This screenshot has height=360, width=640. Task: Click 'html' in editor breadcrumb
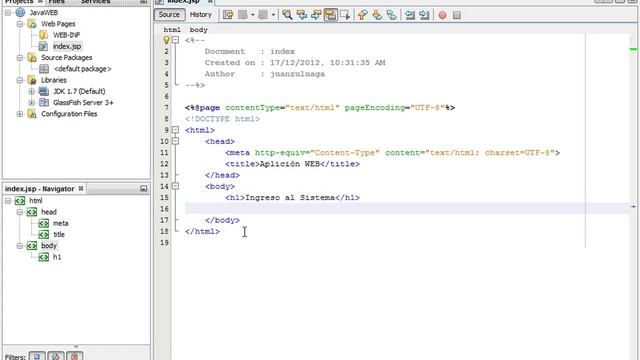tap(172, 30)
